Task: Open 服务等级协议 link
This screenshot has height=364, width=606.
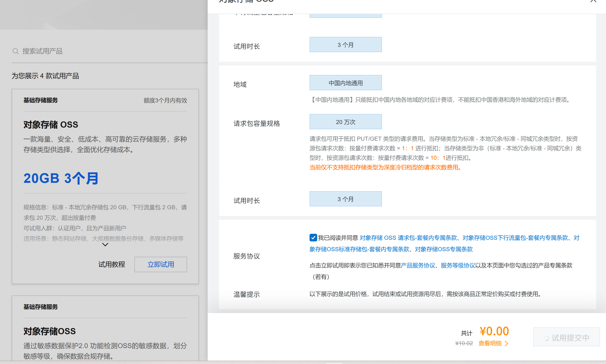Action: click(458, 265)
